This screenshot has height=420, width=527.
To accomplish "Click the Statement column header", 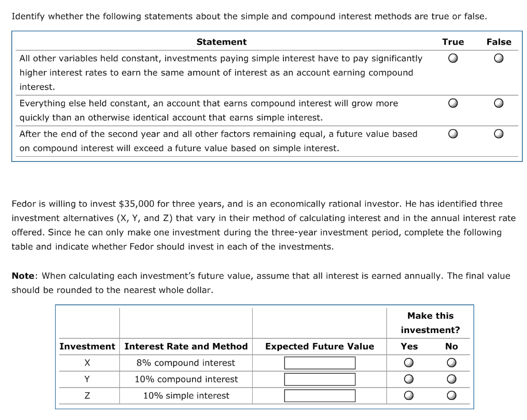I will [x=221, y=42].
